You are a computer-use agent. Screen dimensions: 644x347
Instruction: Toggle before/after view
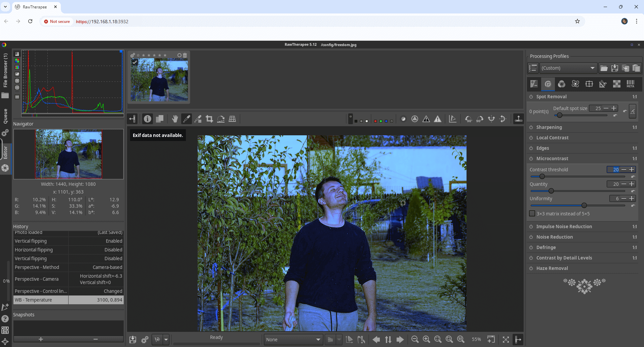tap(160, 119)
